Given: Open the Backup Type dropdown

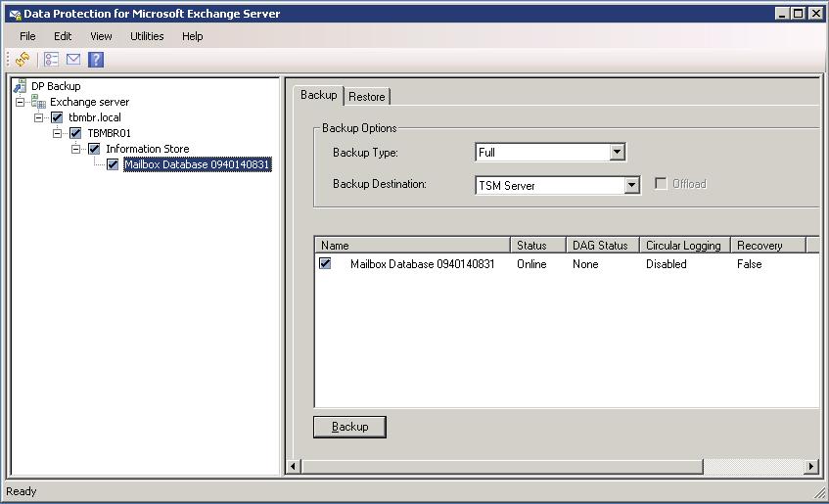Looking at the screenshot, I should pyautogui.click(x=617, y=153).
